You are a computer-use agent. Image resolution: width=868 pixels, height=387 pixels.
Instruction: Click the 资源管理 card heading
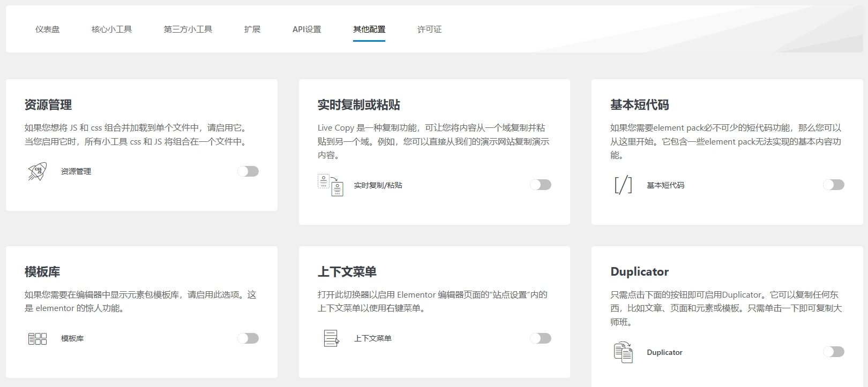tap(48, 105)
